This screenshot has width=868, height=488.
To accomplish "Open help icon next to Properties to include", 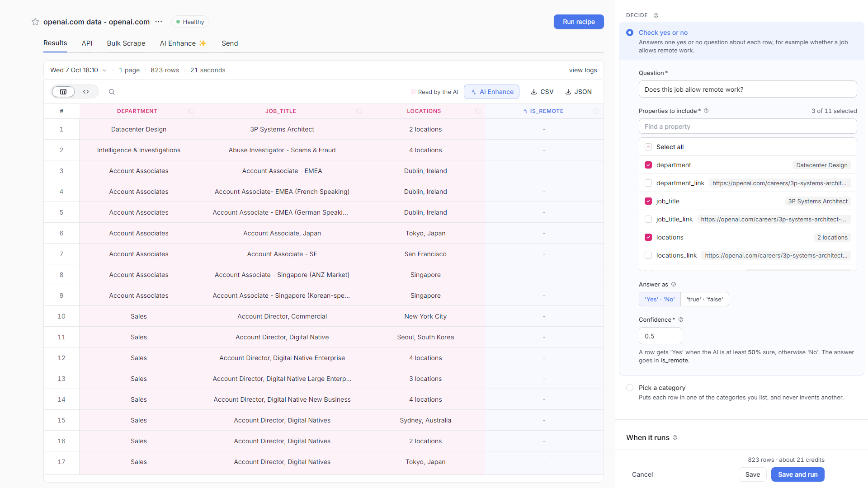I will [706, 111].
